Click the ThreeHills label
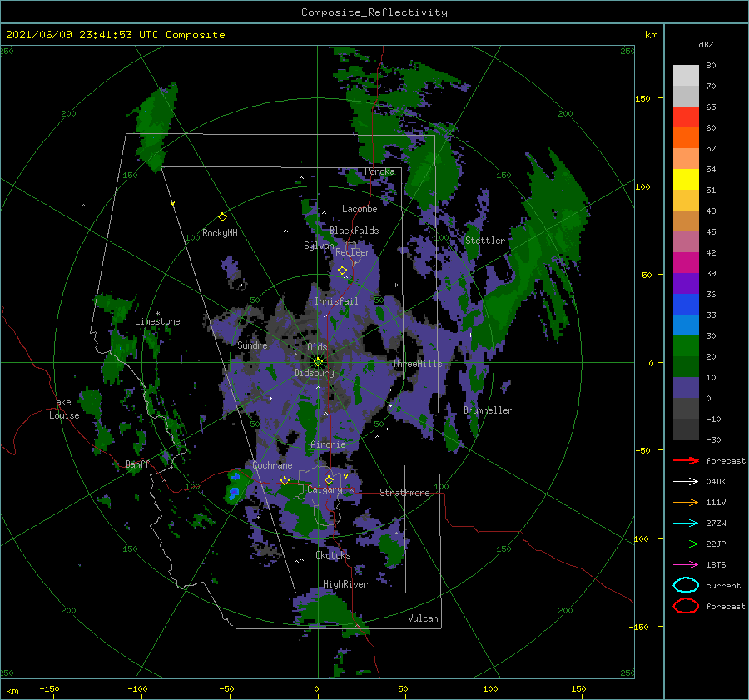This screenshot has width=749, height=700. (x=418, y=364)
